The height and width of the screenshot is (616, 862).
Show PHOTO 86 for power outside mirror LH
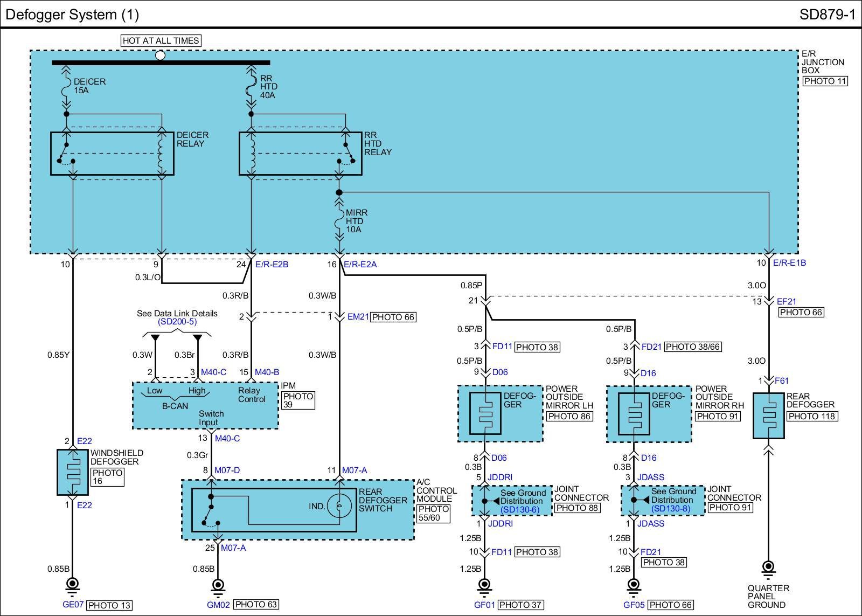569,416
